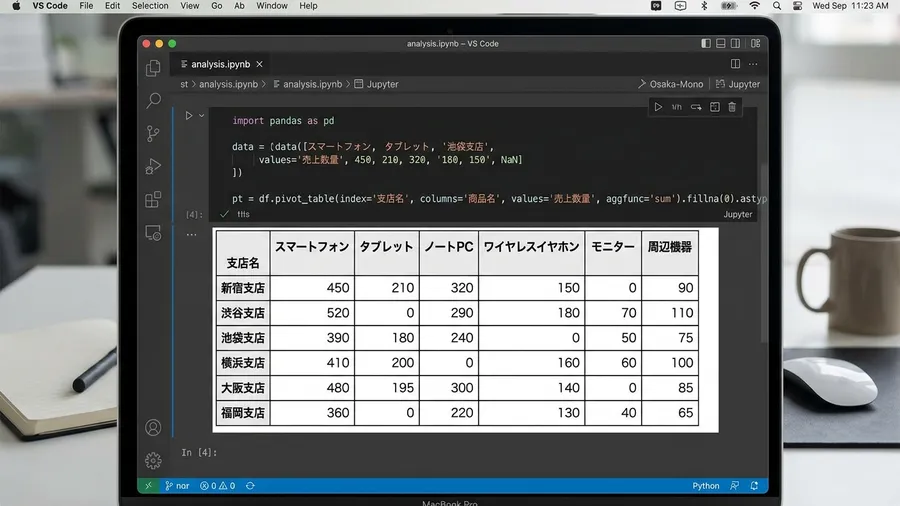Image resolution: width=900 pixels, height=506 pixels.
Task: Open the Remote Explorer view
Action: [153, 233]
